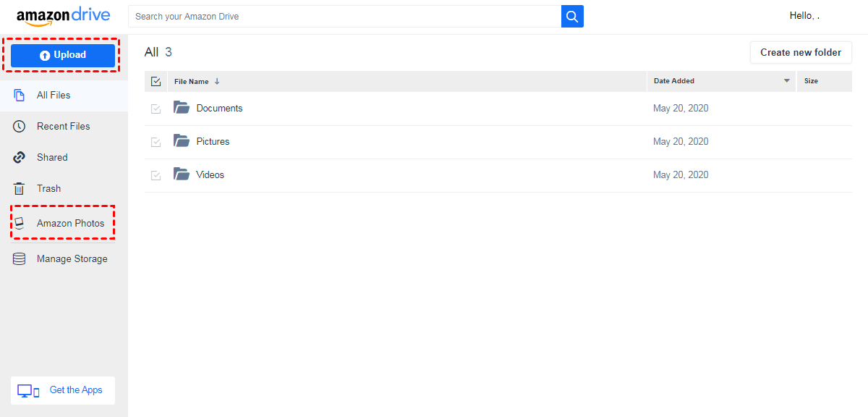Click the Trash bin icon in sidebar

point(20,189)
